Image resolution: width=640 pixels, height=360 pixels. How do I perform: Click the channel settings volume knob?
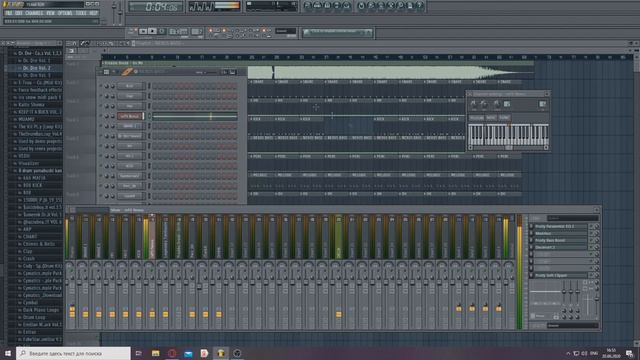(484, 104)
